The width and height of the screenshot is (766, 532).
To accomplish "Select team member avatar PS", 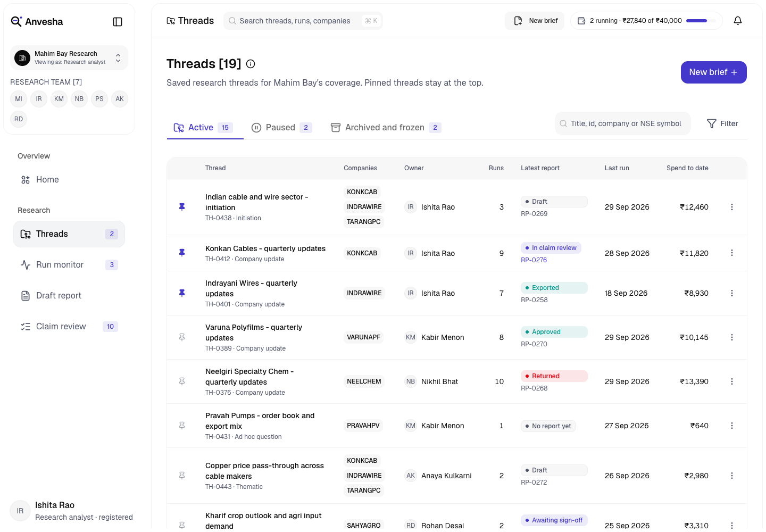I will tap(99, 99).
